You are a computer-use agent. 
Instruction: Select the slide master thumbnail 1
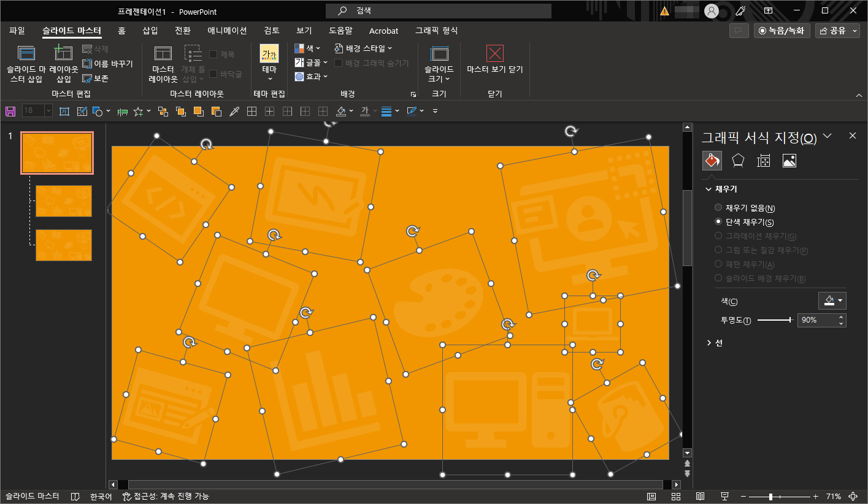pos(57,153)
